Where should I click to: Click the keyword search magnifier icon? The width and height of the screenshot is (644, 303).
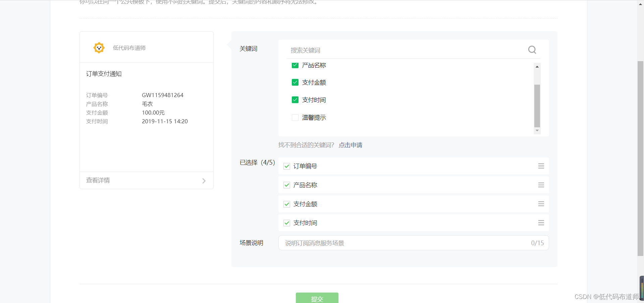pyautogui.click(x=532, y=50)
